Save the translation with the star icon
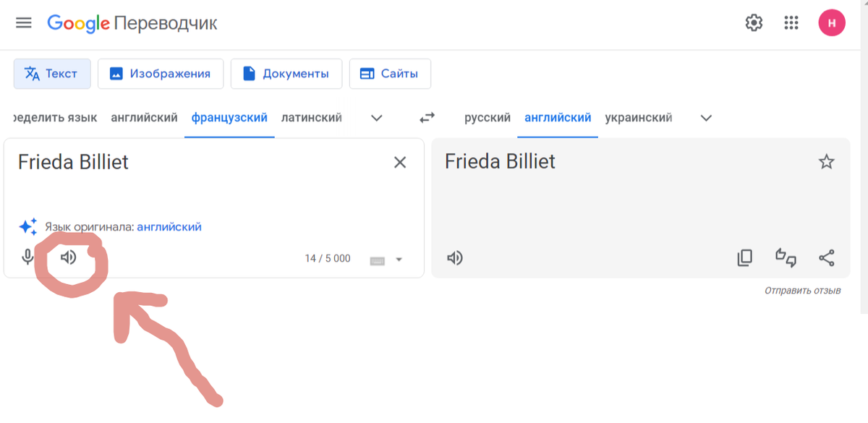868x423 pixels. 826,162
